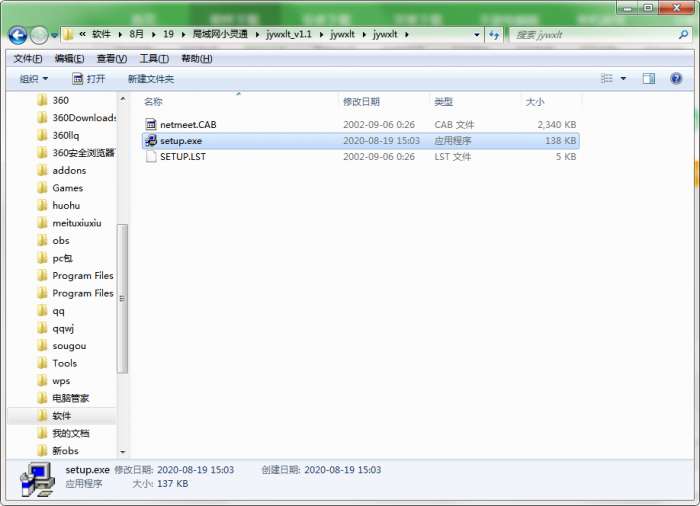The image size is (700, 506).
Task: Open the 文件(F) menu
Action: pos(28,59)
